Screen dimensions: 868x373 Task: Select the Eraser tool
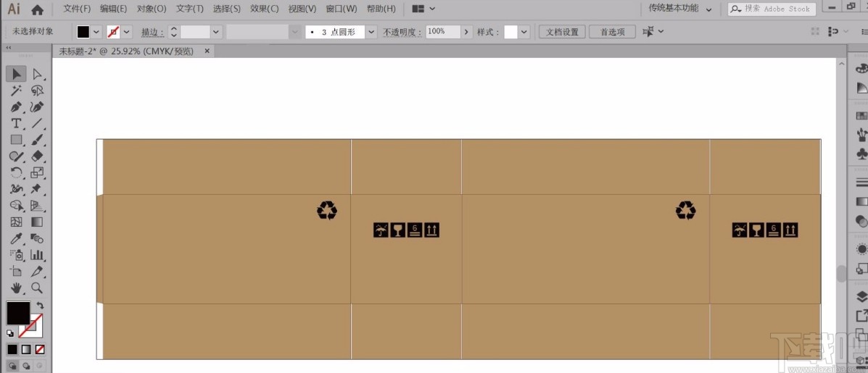pyautogui.click(x=37, y=156)
